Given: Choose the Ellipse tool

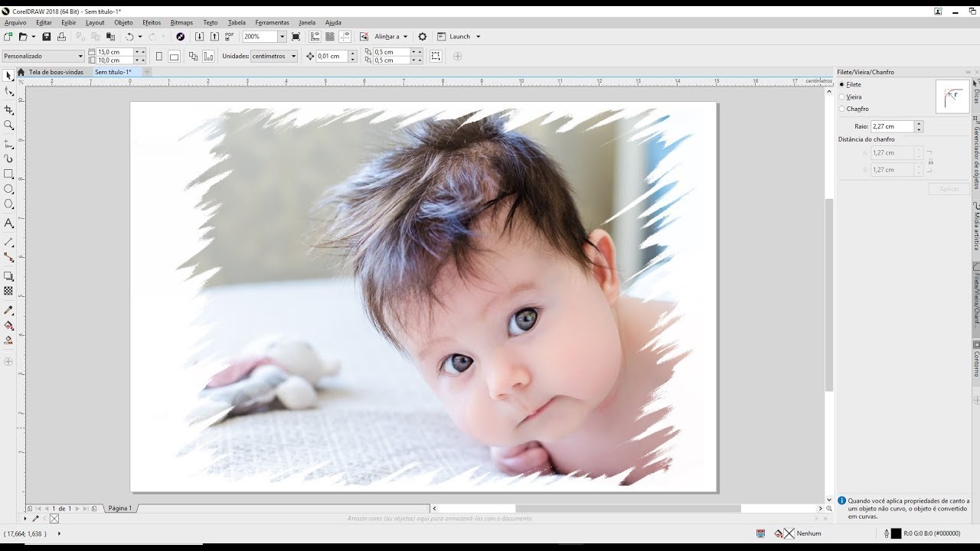Looking at the screenshot, I should (8, 189).
